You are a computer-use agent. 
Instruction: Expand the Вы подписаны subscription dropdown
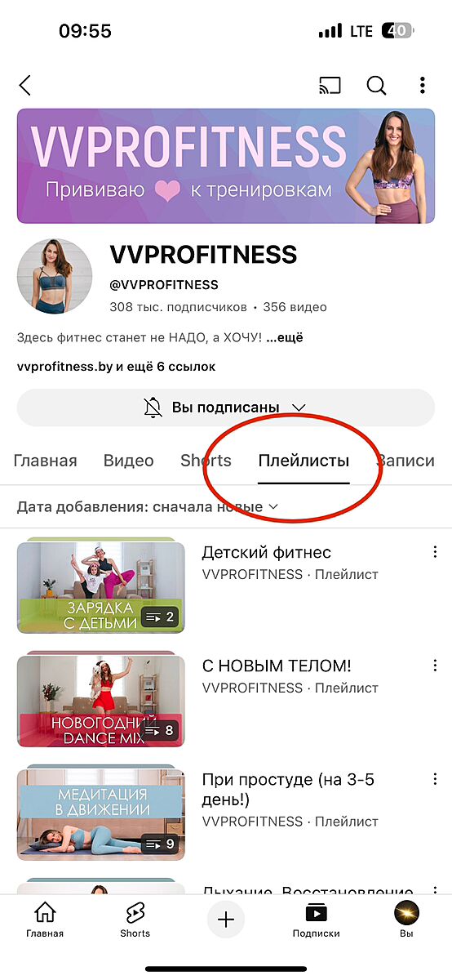pyautogui.click(x=226, y=408)
